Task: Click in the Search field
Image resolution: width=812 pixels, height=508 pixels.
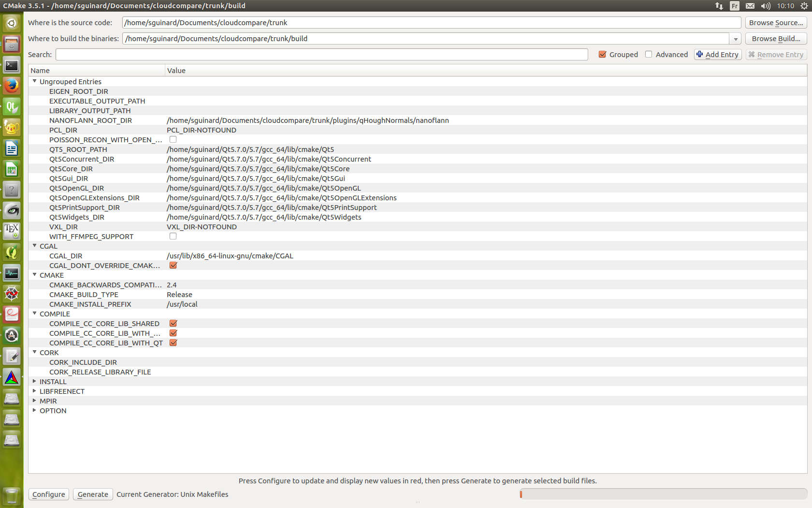Action: click(x=321, y=55)
